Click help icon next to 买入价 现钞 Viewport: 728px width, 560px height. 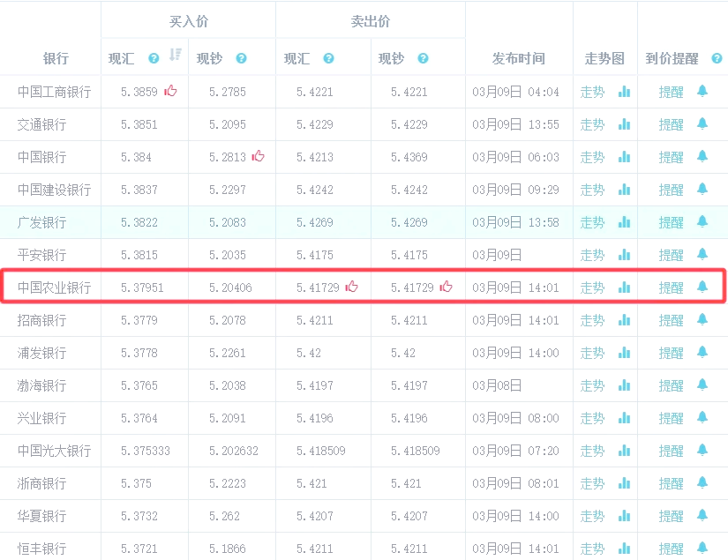pos(242,58)
